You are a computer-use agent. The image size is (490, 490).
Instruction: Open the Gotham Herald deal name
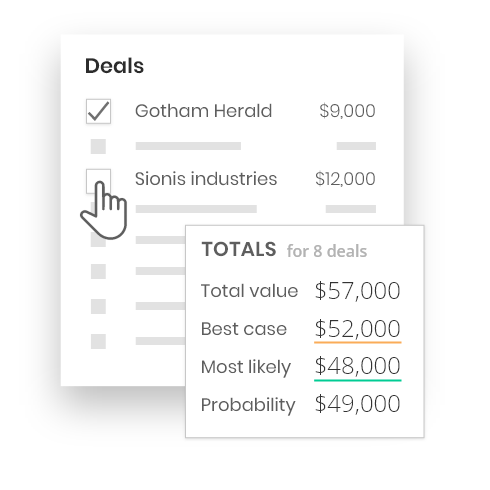click(203, 111)
